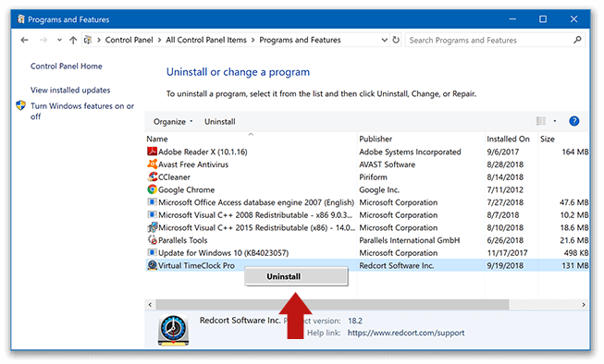The height and width of the screenshot is (364, 604).
Task: Click the Back navigation arrow
Action: tap(24, 40)
